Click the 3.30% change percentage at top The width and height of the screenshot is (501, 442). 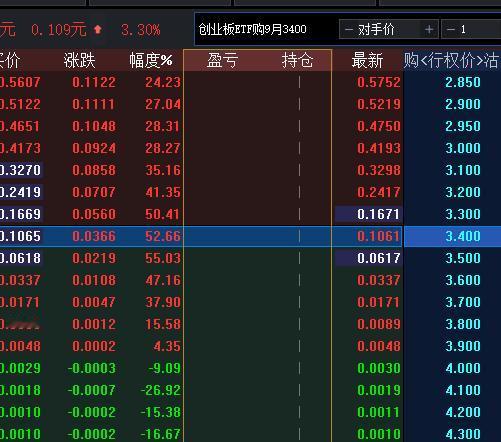coord(141,30)
